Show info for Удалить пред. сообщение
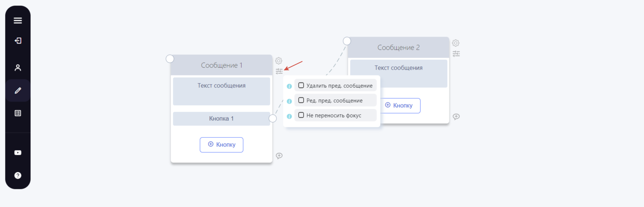644x207 pixels. [x=289, y=86]
